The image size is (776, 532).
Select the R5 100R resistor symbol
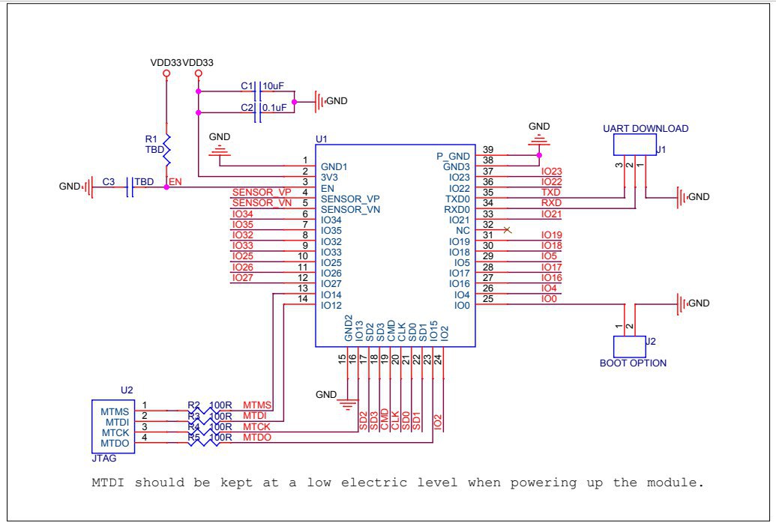pos(204,442)
